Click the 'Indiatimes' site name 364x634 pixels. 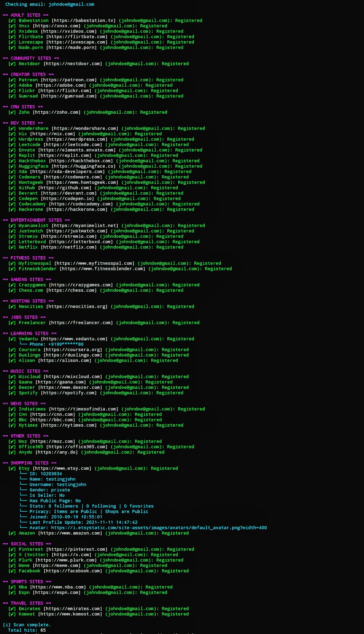[x=32, y=409]
